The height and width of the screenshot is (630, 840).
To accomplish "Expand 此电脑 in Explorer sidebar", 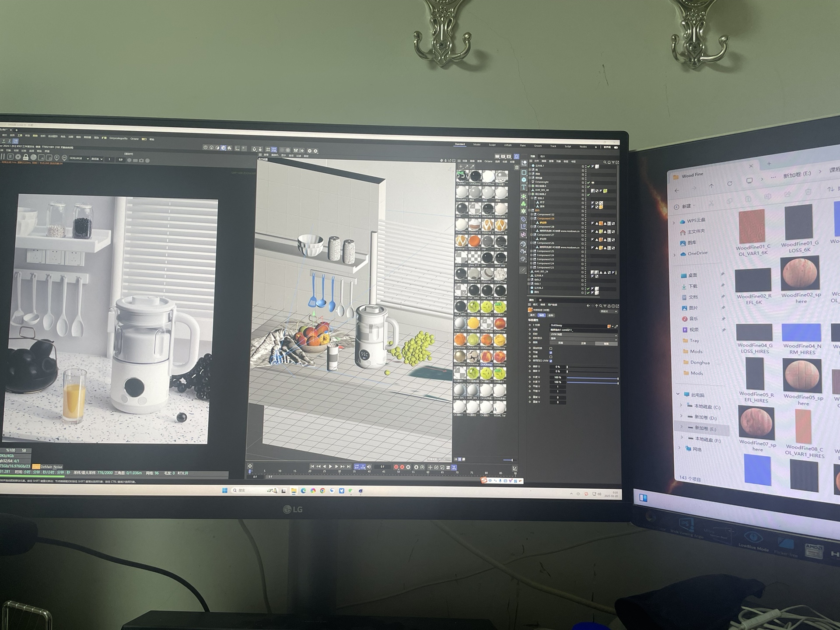I will pos(678,394).
